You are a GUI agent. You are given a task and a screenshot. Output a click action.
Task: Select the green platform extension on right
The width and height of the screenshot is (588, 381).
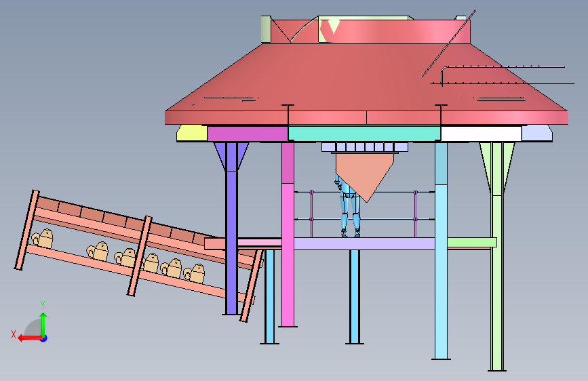[x=472, y=243]
